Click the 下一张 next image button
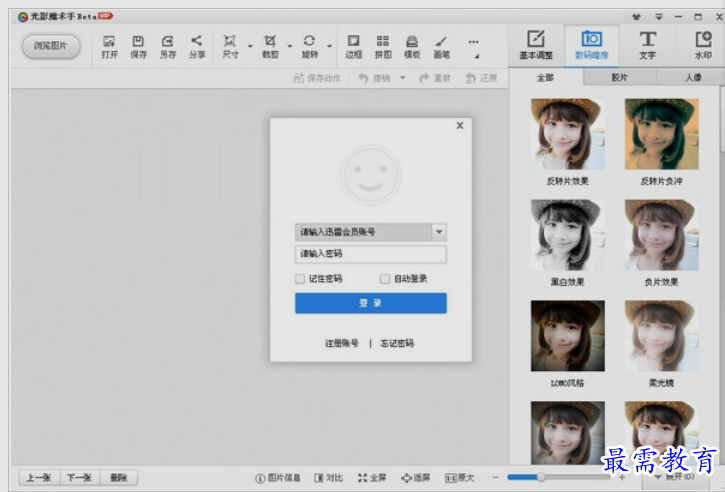This screenshot has width=725, height=492. coord(80,478)
